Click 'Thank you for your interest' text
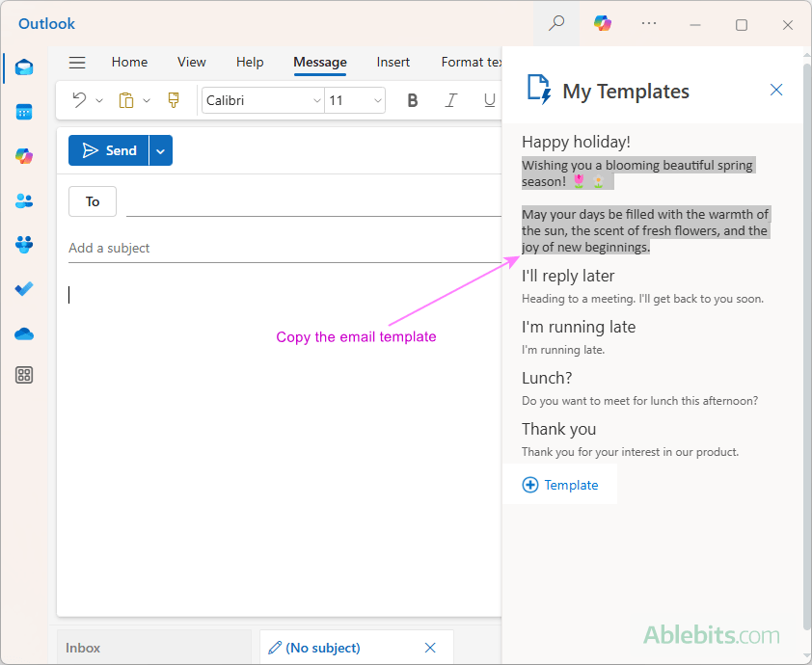 [x=630, y=452]
